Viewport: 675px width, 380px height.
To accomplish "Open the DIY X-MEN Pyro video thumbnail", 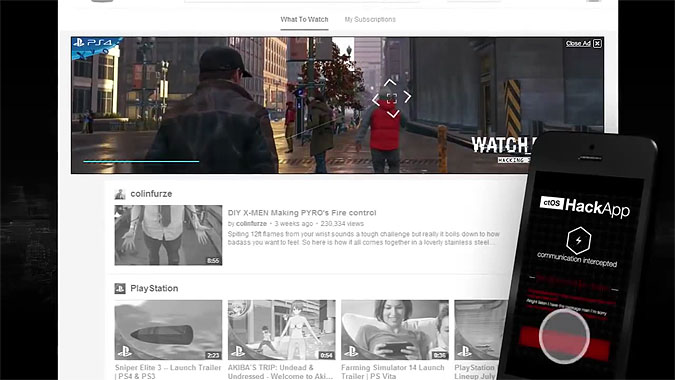I will [168, 235].
